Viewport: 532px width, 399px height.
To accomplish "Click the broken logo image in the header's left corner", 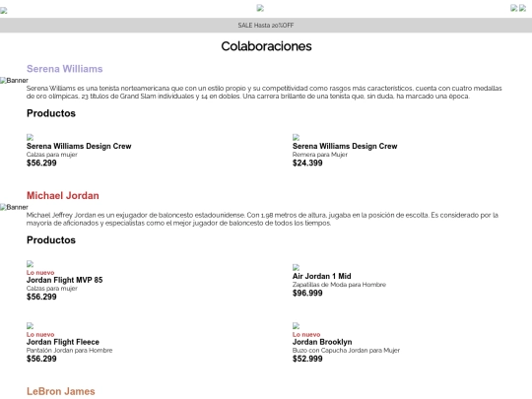I will coord(3,11).
